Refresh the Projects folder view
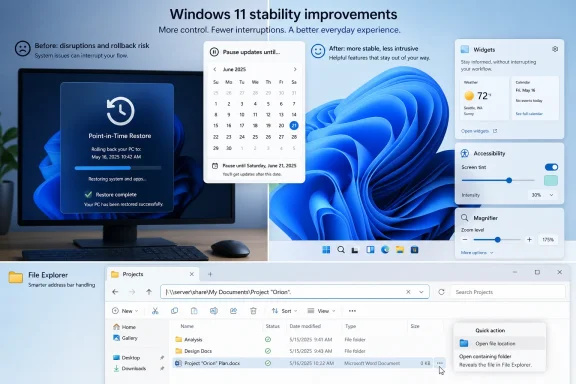 click(x=441, y=292)
